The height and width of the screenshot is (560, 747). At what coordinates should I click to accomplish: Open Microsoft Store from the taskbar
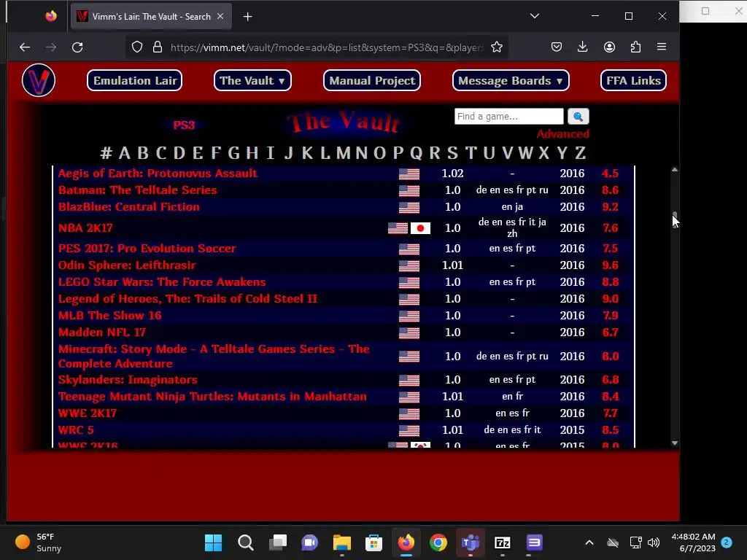[x=374, y=542]
